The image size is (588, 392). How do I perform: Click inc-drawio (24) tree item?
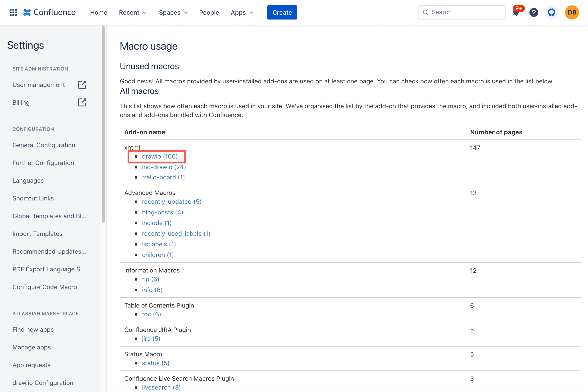(164, 167)
